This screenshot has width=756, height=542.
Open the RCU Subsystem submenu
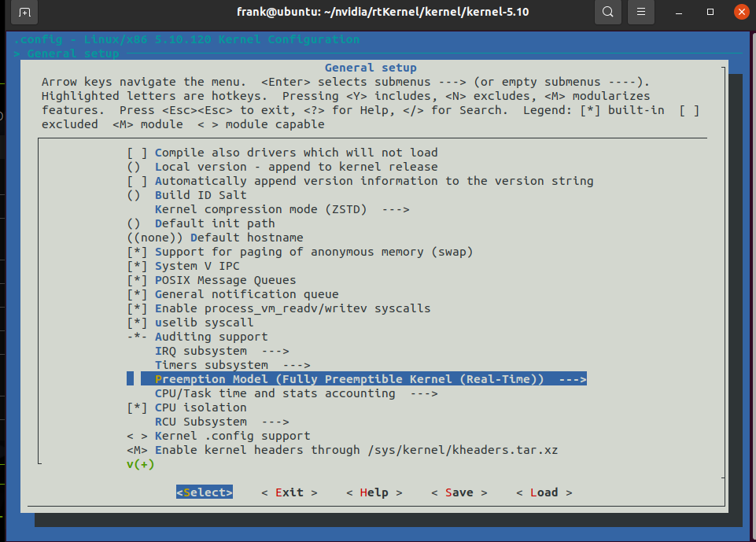tap(221, 422)
